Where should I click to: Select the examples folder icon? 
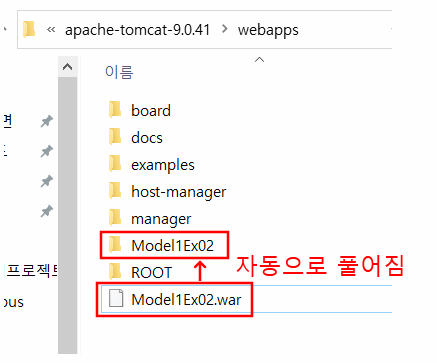pos(115,164)
